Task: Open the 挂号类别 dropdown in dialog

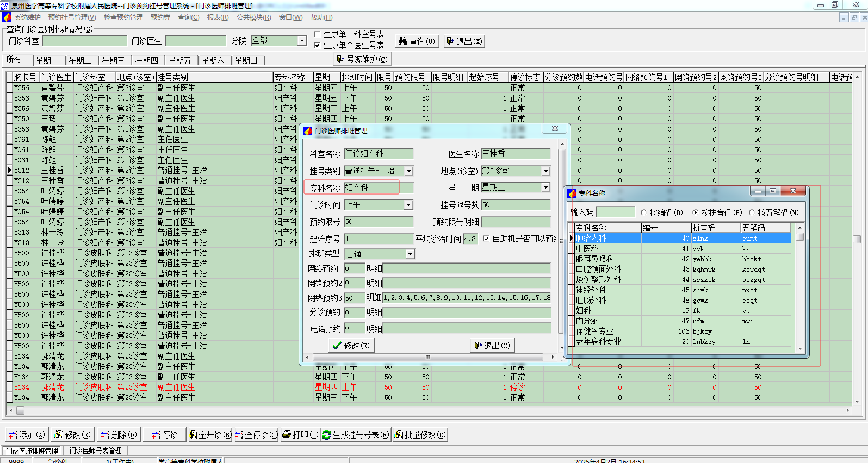Action: pos(408,171)
